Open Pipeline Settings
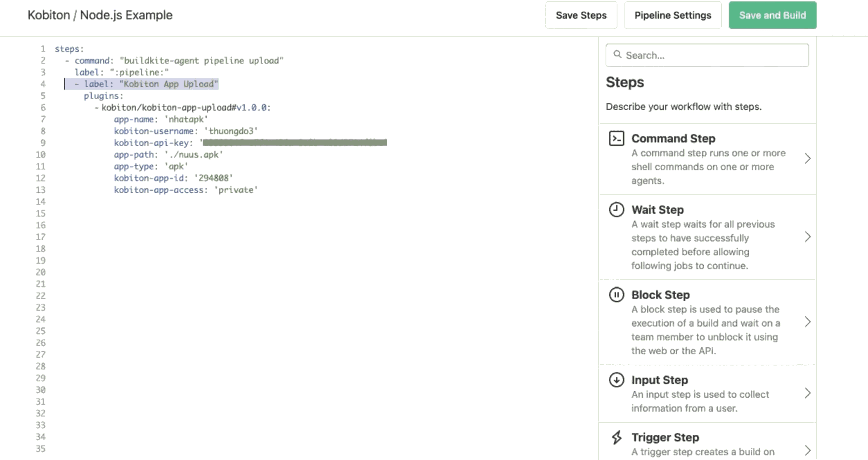 (x=673, y=15)
